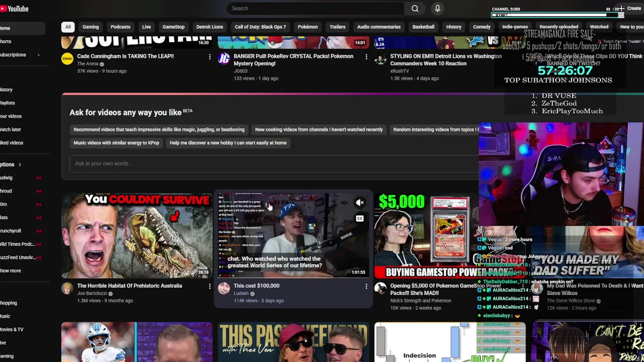Select the Comedy filter chip
644x362 pixels.
pyautogui.click(x=481, y=27)
